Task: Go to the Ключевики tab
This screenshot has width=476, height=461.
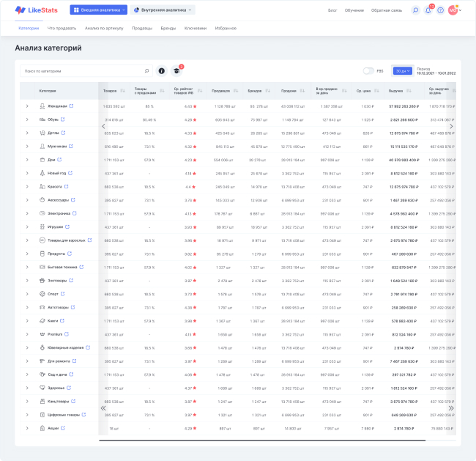Action: pyautogui.click(x=195, y=28)
